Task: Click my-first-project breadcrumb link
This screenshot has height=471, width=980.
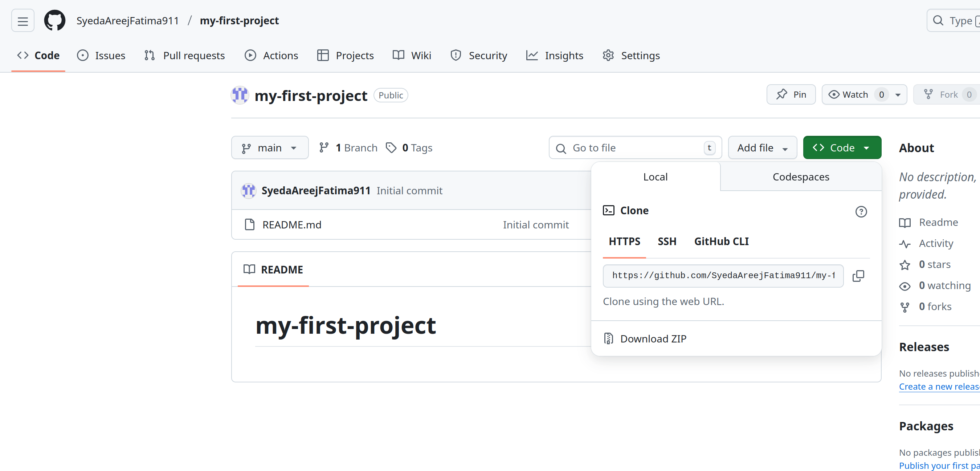Action: (x=239, y=21)
